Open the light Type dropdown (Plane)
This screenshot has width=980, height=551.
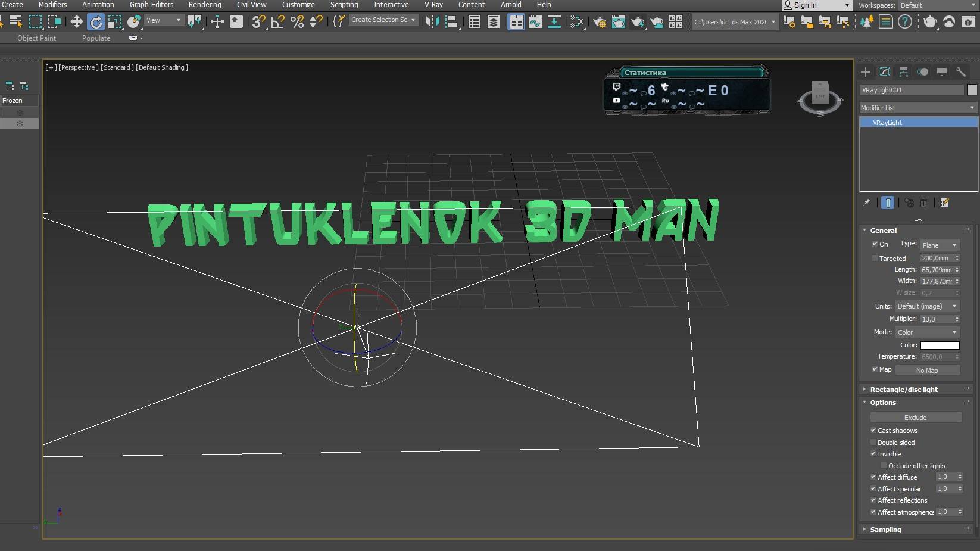click(939, 245)
